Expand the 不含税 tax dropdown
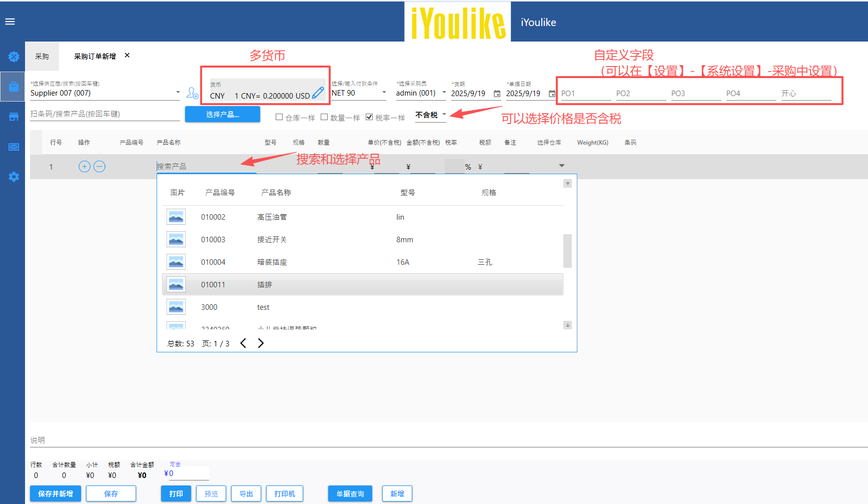The width and height of the screenshot is (868, 504). click(444, 115)
